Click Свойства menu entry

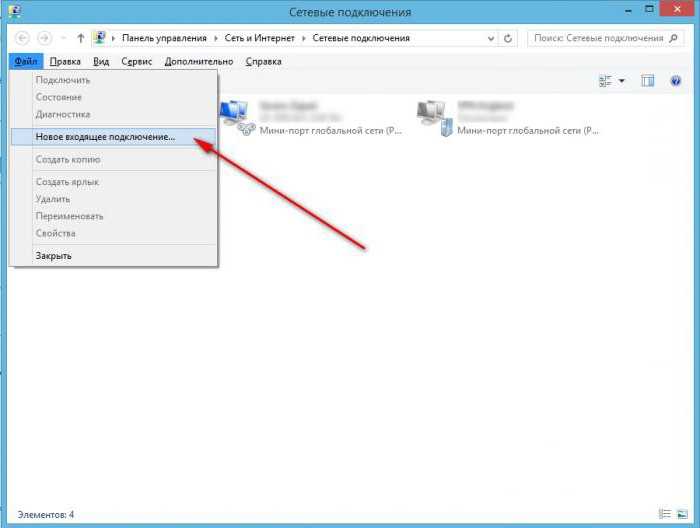coord(113,233)
